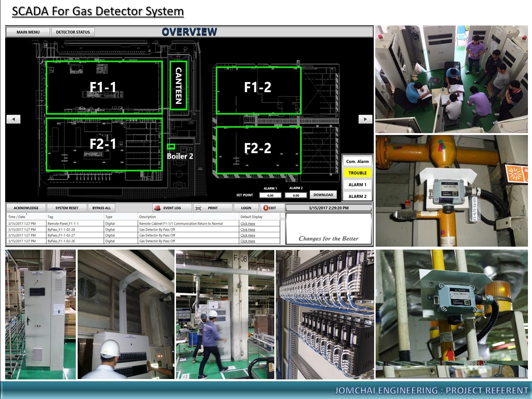
Task: Select the ByPass_F1-1-02-28 tag cell
Action: pos(75,230)
